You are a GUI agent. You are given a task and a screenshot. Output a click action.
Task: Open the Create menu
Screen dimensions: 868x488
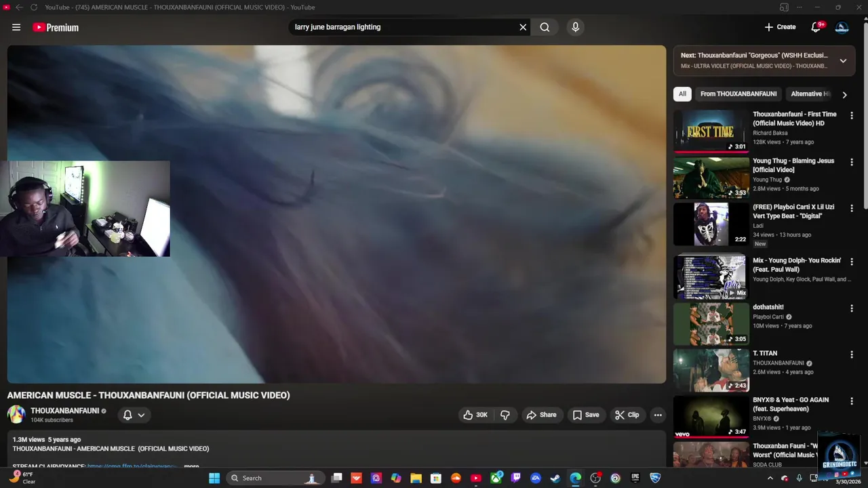tap(780, 27)
